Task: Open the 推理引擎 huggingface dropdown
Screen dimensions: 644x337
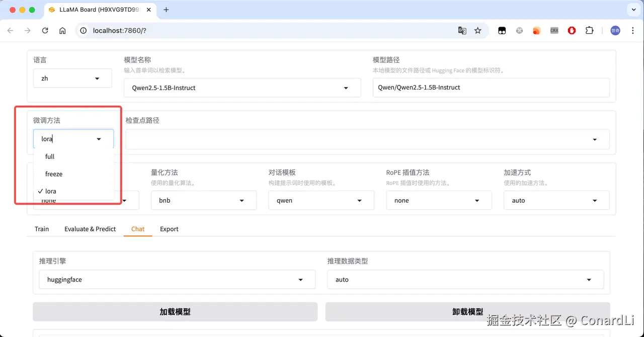Action: click(177, 280)
